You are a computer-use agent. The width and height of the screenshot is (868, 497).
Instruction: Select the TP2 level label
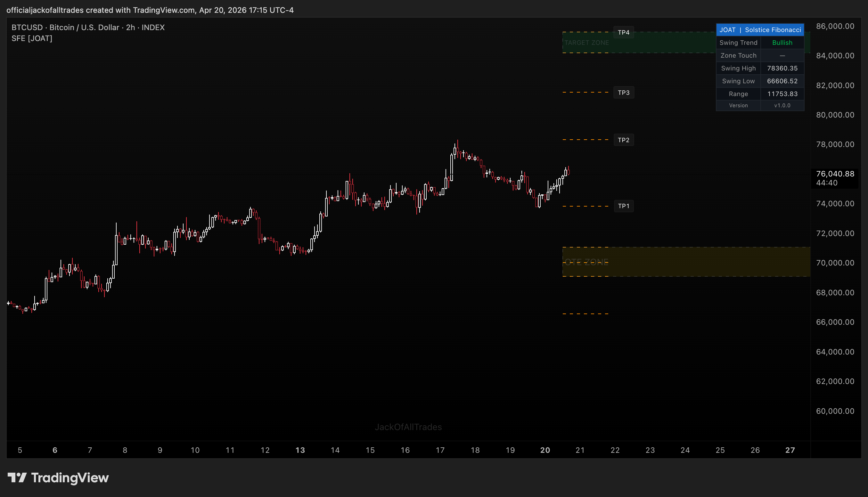(x=623, y=140)
